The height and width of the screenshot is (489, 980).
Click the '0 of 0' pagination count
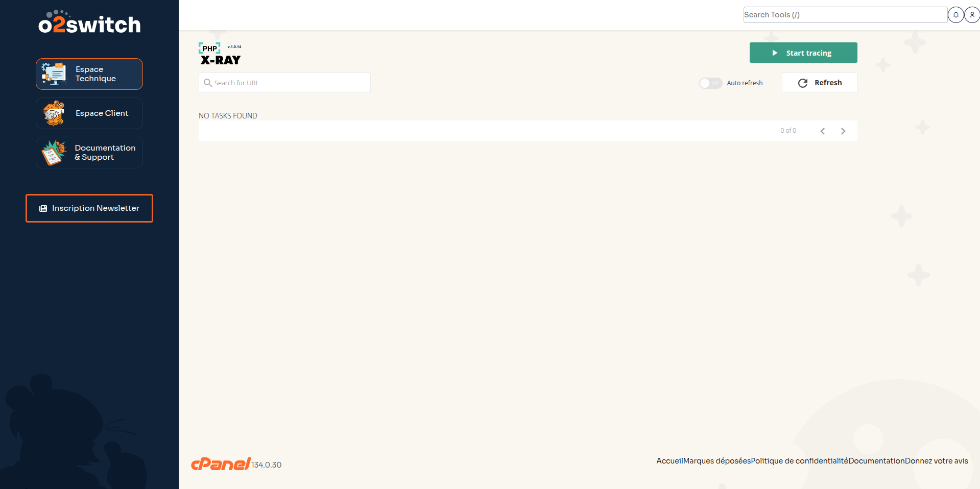788,131
